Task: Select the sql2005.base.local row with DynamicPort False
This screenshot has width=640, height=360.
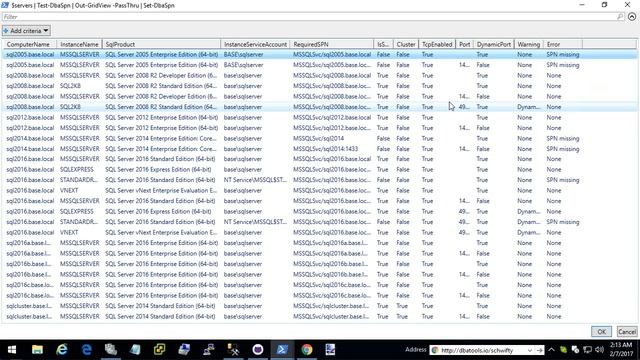Action: click(x=320, y=65)
